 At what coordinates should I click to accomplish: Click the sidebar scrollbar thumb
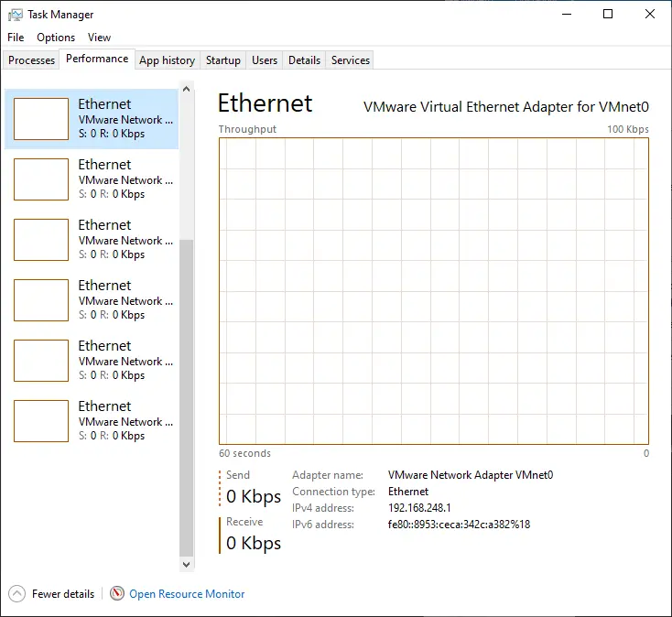(187, 397)
